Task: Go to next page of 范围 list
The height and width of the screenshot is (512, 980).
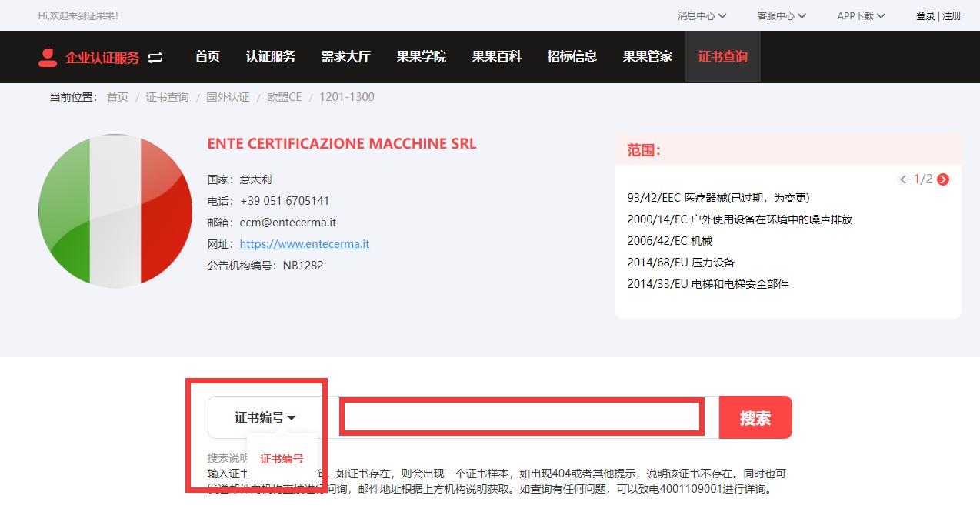Action: [x=943, y=179]
